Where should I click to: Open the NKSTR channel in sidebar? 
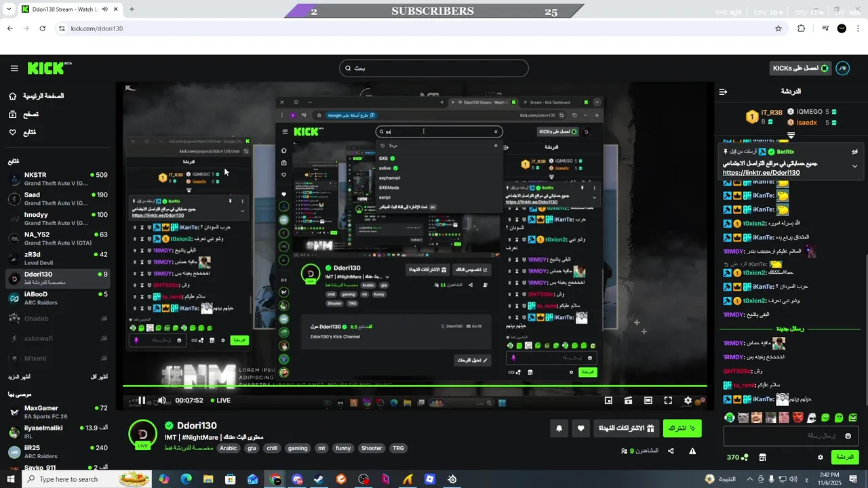click(x=58, y=179)
